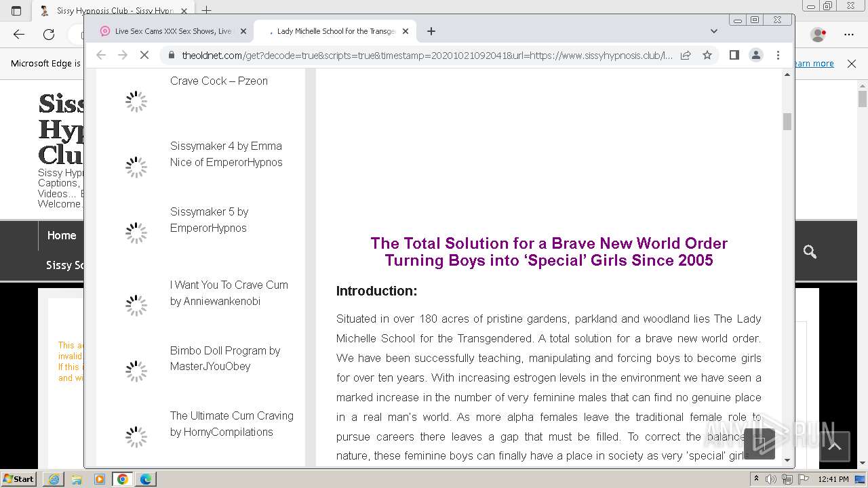Image resolution: width=868 pixels, height=488 pixels.
Task: Dismiss Edge notification bar
Action: pos(852,63)
